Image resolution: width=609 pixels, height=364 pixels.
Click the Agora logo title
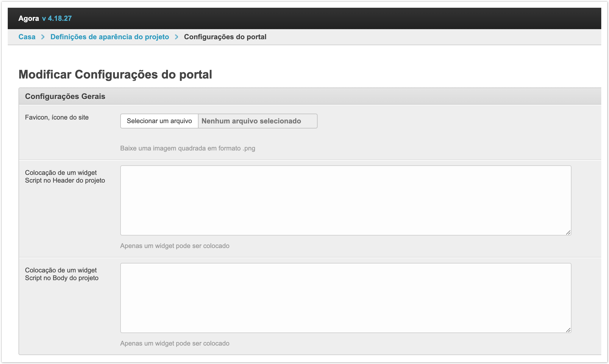pyautogui.click(x=29, y=18)
